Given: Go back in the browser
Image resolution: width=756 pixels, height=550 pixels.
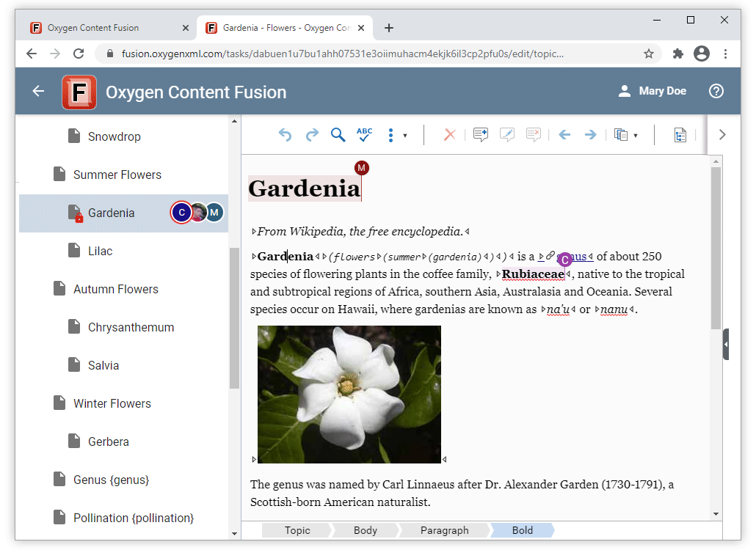Looking at the screenshot, I should point(32,54).
